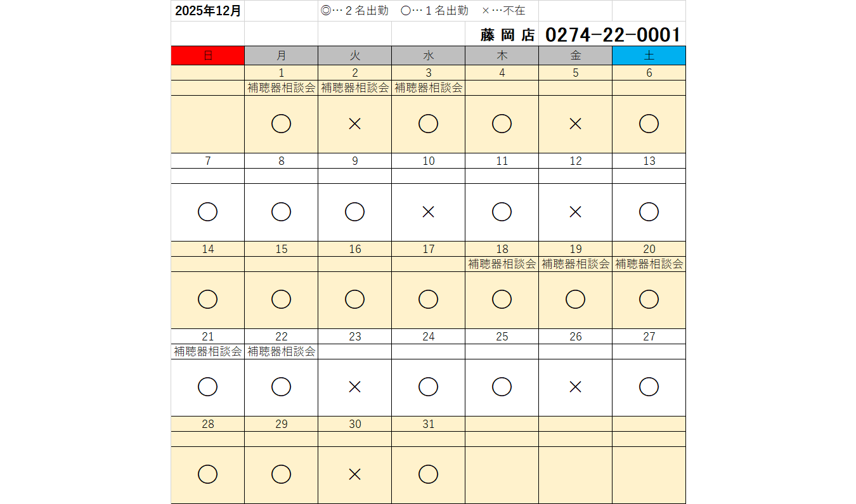This screenshot has width=856, height=504.
Task: Click the phone number 0274-22-0001
Action: [x=613, y=34]
